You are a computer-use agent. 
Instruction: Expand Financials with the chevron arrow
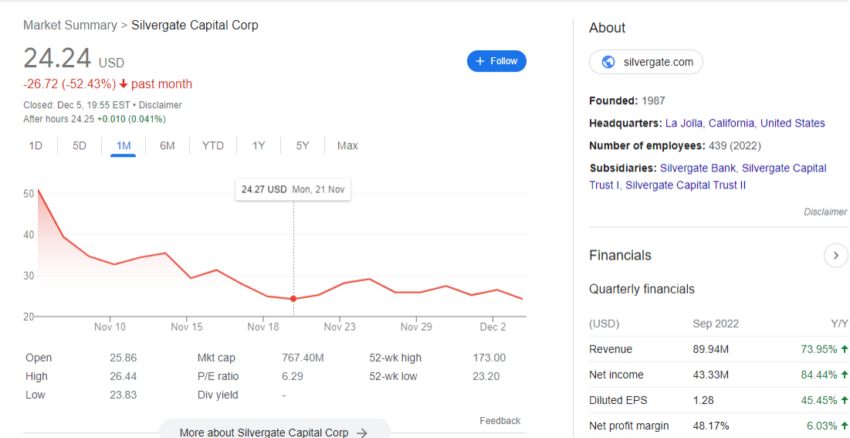(835, 255)
